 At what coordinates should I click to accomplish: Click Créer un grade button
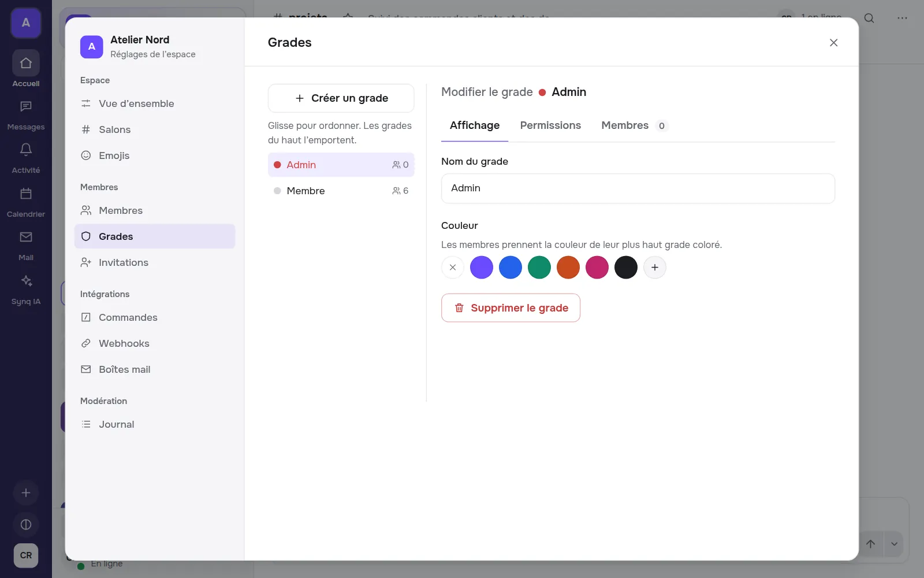(x=341, y=98)
